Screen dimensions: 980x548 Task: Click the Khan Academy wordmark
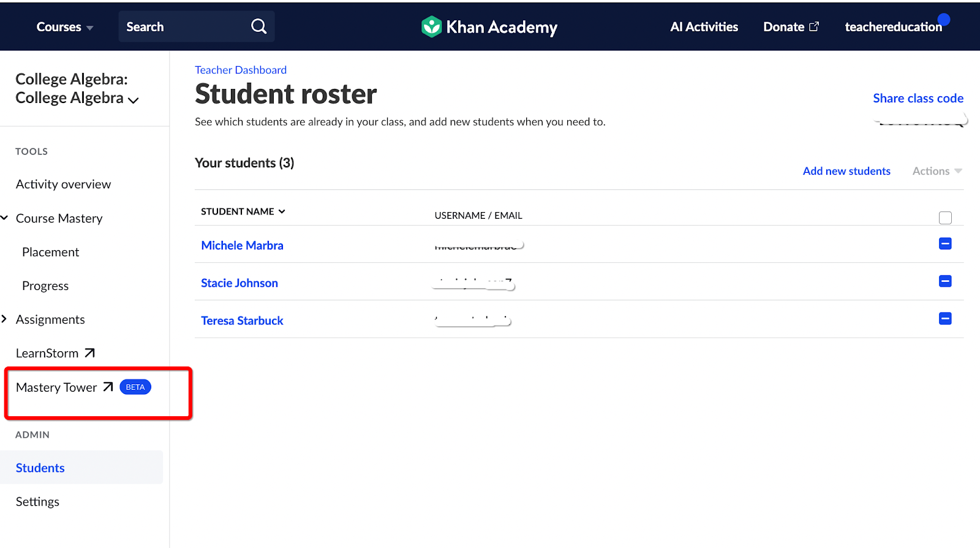(502, 27)
